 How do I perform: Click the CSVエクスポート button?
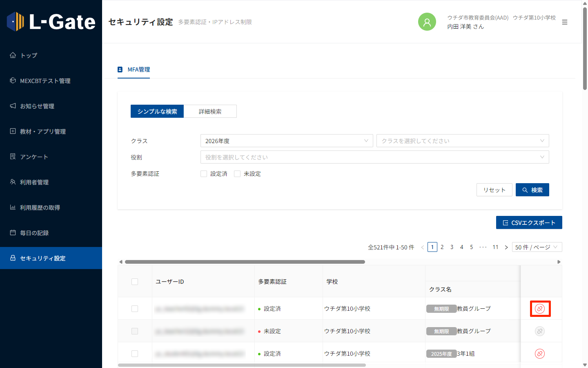pos(529,222)
